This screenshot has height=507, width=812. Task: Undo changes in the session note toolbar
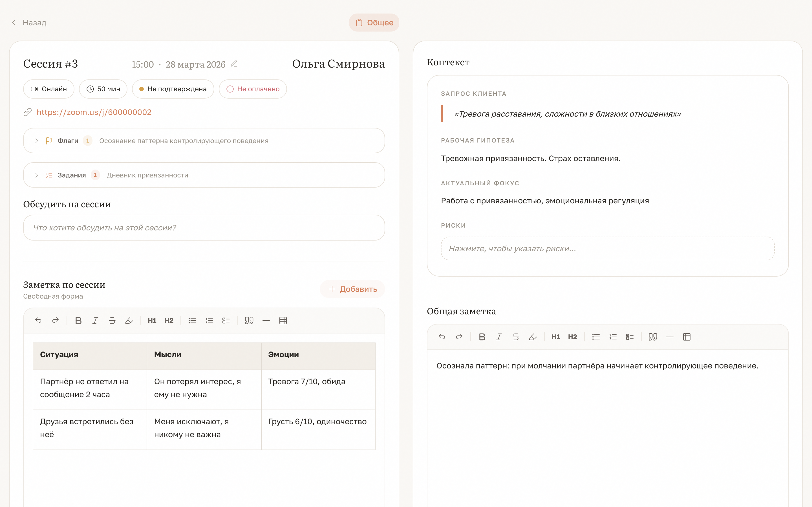coord(38,320)
